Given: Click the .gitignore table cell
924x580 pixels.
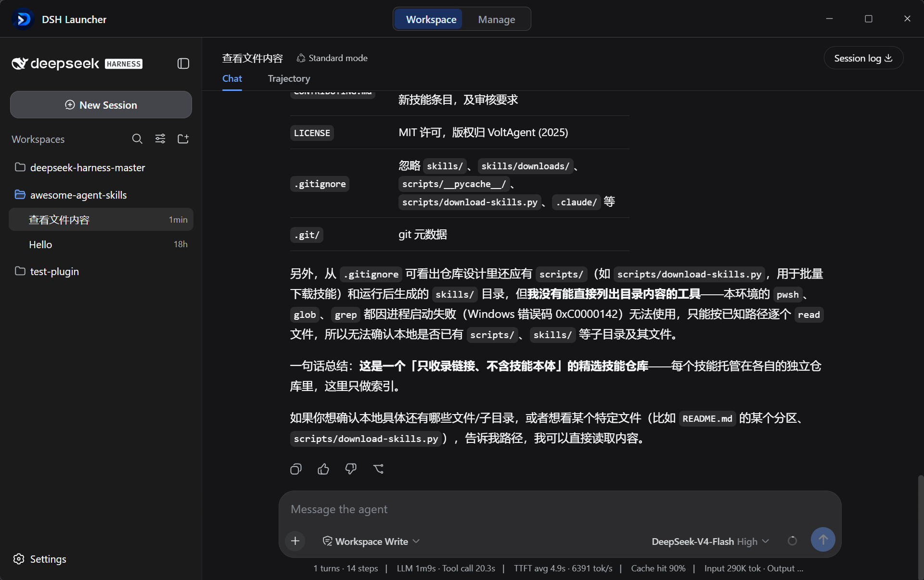Looking at the screenshot, I should (x=320, y=184).
